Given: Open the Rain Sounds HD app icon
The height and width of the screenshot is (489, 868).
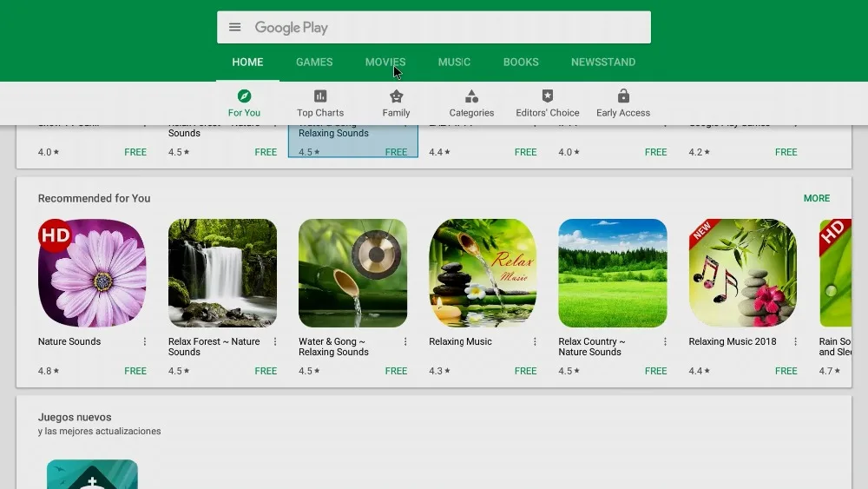Looking at the screenshot, I should point(835,273).
